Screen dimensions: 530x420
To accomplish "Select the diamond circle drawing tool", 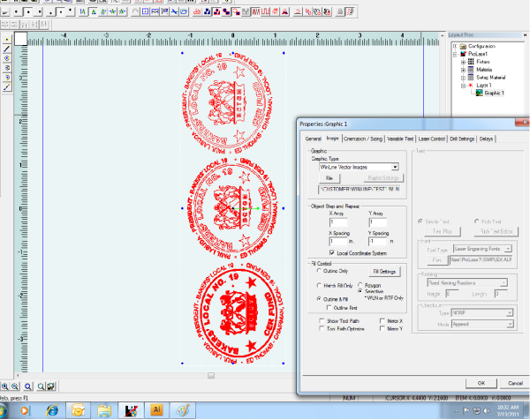I will coord(6,58).
